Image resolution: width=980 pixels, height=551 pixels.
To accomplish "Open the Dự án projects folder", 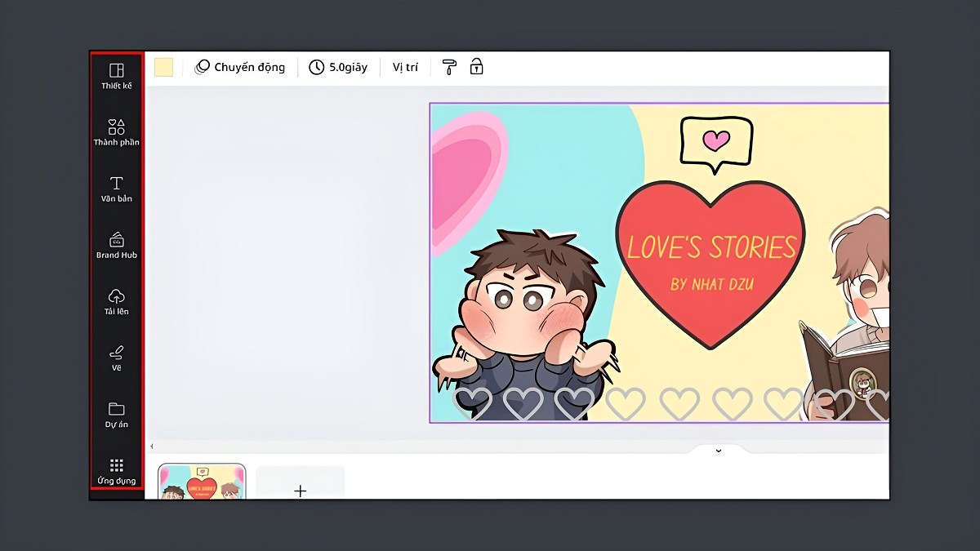I will pos(117,415).
